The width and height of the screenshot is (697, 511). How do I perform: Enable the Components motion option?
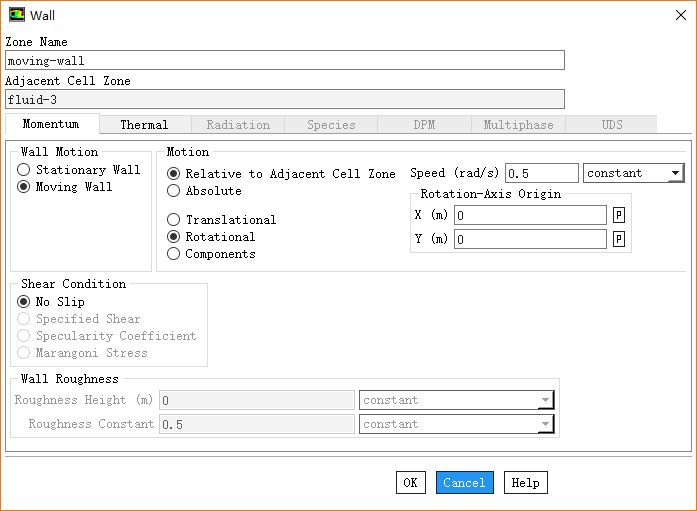coord(174,254)
